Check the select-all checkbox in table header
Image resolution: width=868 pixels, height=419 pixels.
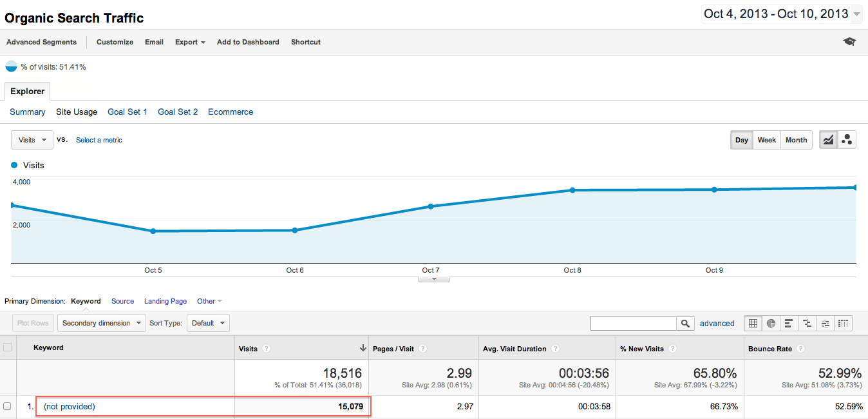[8, 347]
